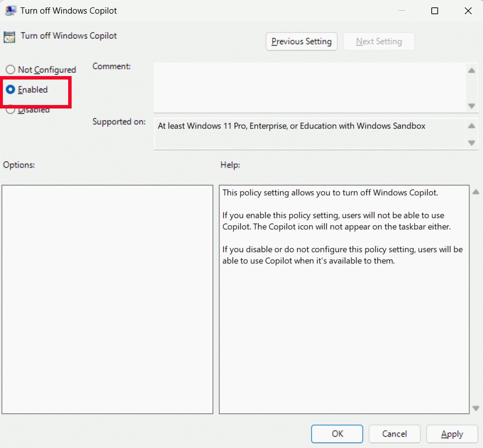Maximize the Turn off Windows Copilot window
483x448 pixels.
[434, 11]
